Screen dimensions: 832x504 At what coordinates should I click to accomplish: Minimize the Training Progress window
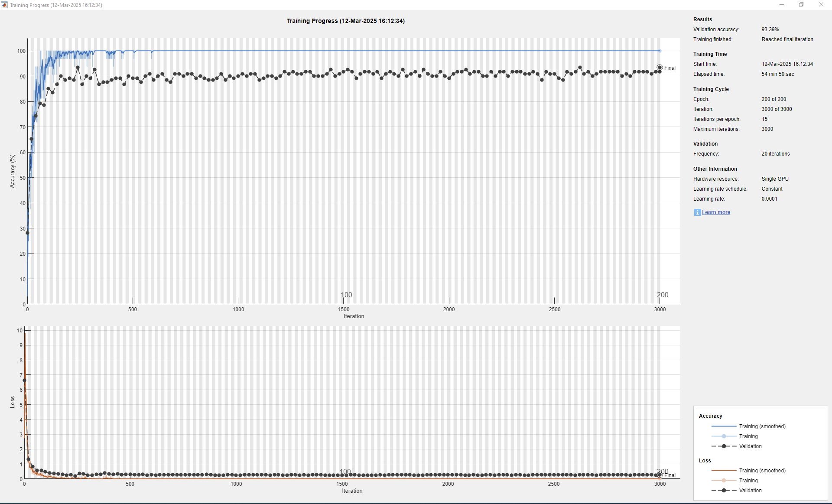(x=782, y=5)
